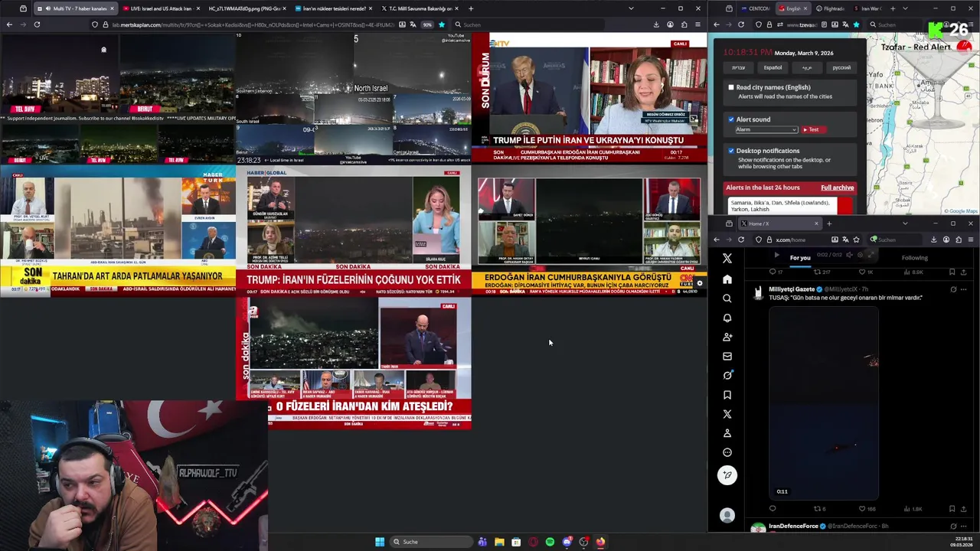Open Notifications bell in X sidebar

click(x=727, y=318)
